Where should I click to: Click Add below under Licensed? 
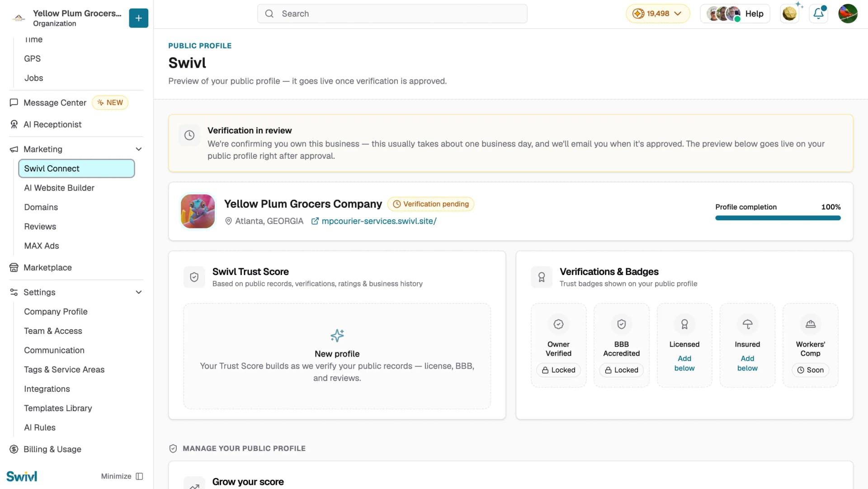684,363
